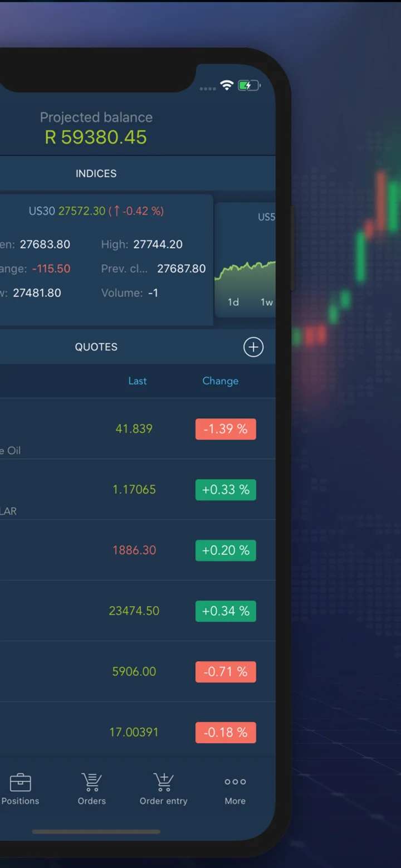Open the More dots menu
Screen dimensions: 401x868
pyautogui.click(x=235, y=782)
